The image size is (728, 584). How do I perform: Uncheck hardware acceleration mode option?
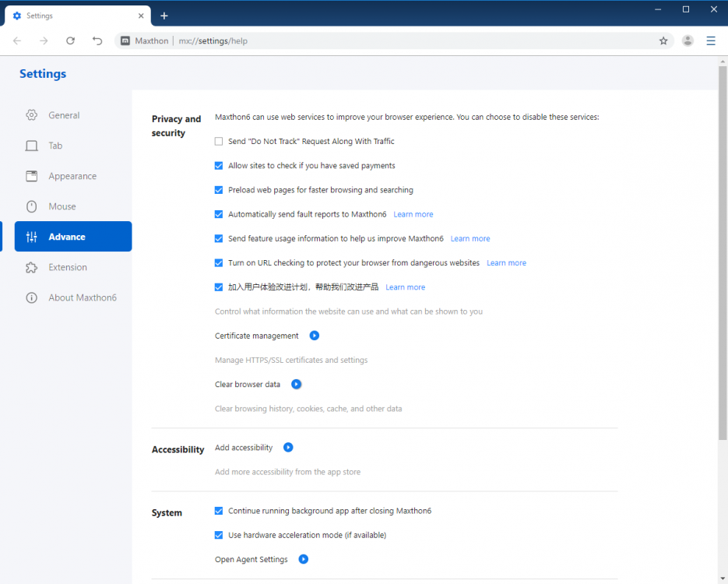[x=219, y=535]
